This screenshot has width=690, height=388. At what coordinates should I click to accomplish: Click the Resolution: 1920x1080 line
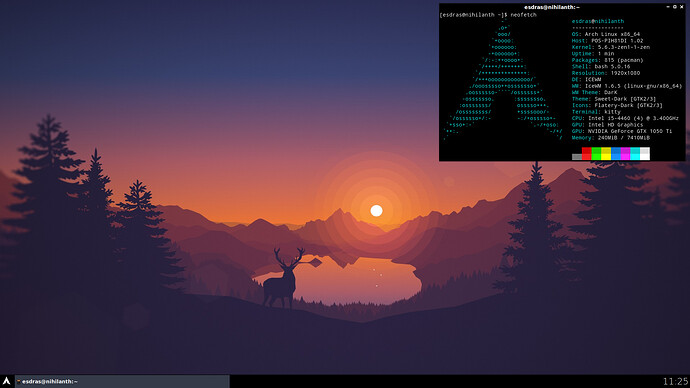pos(606,73)
